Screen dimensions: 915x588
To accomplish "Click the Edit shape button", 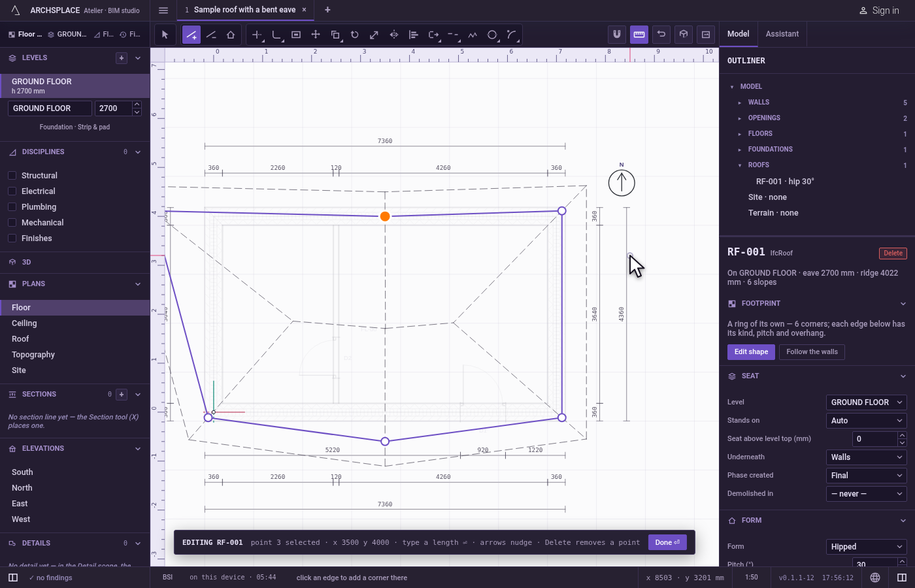I will [751, 352].
